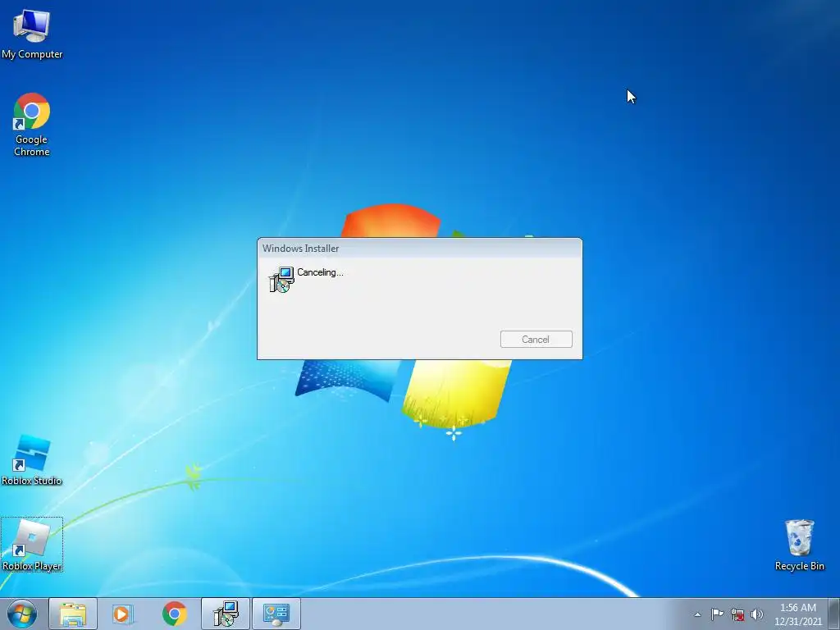The image size is (840, 630).
Task: Select the Roblox Player desktop shortcut
Action: [32, 545]
